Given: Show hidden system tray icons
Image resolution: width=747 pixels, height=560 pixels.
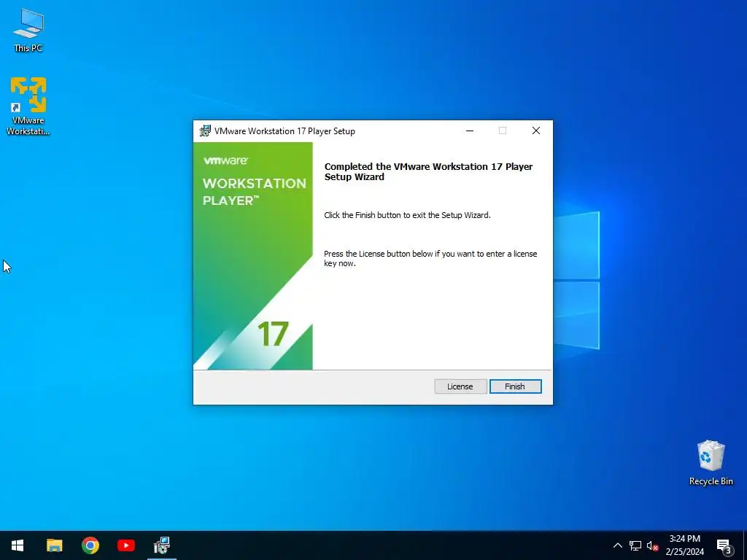Looking at the screenshot, I should coord(617,545).
